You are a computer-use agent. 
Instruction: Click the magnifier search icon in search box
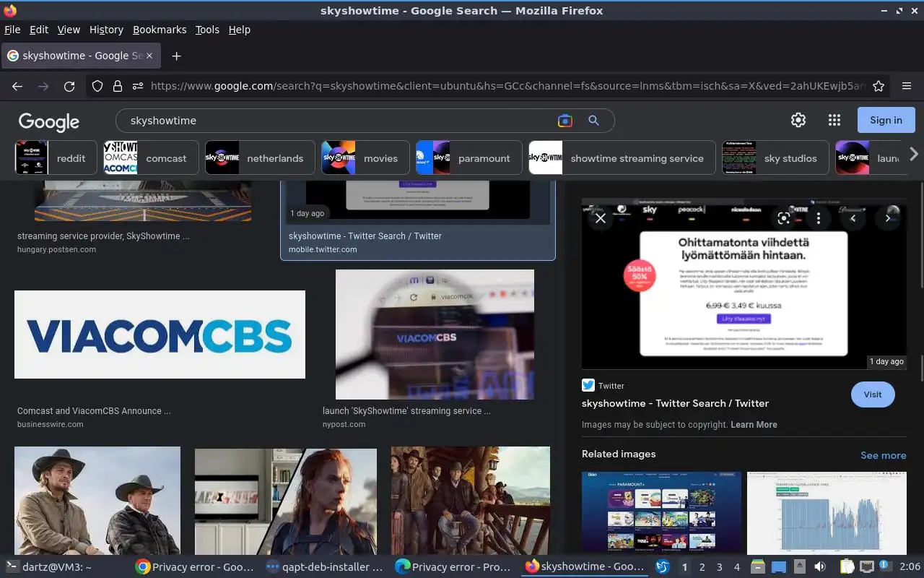click(x=593, y=121)
